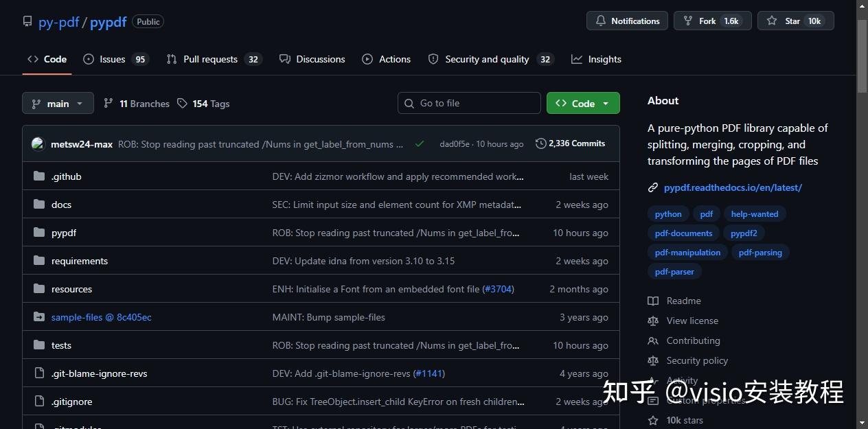
Task: Open commit hash dad0f5e
Action: [x=455, y=144]
